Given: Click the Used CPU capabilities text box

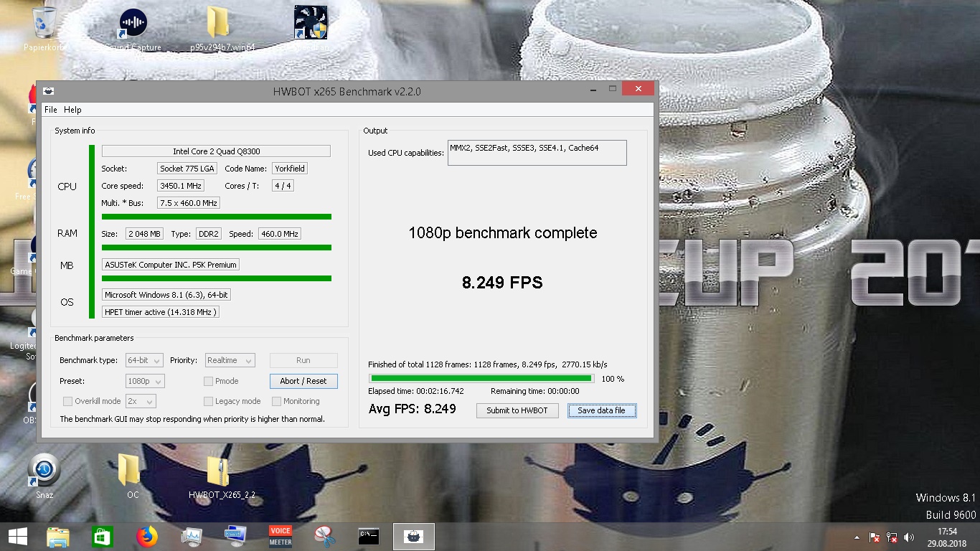Looking at the screenshot, I should [x=537, y=153].
